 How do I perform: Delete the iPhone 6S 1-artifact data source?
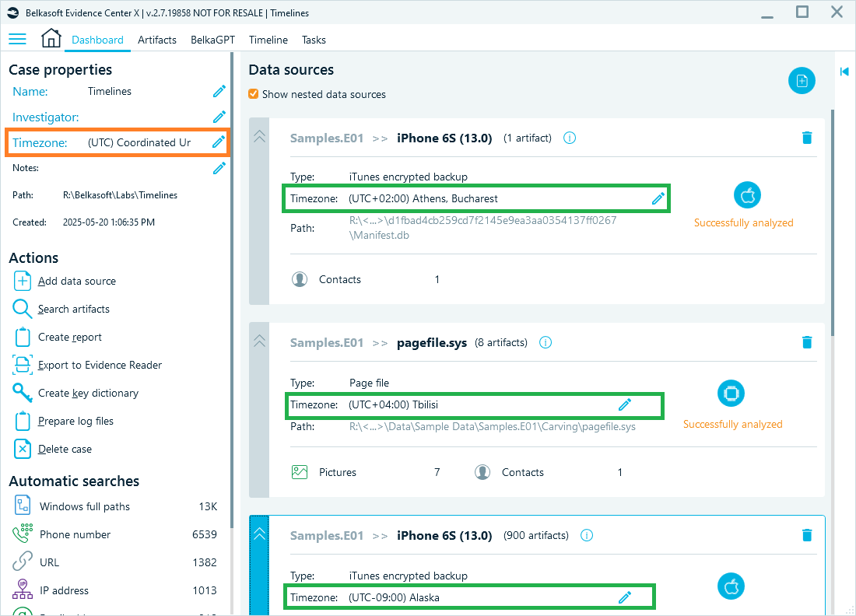807,138
